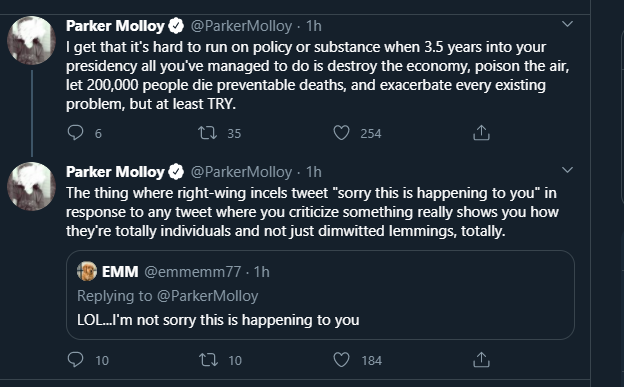Open the EMM profile name in quoted tweet
The width and height of the screenshot is (624, 387).
(x=120, y=272)
